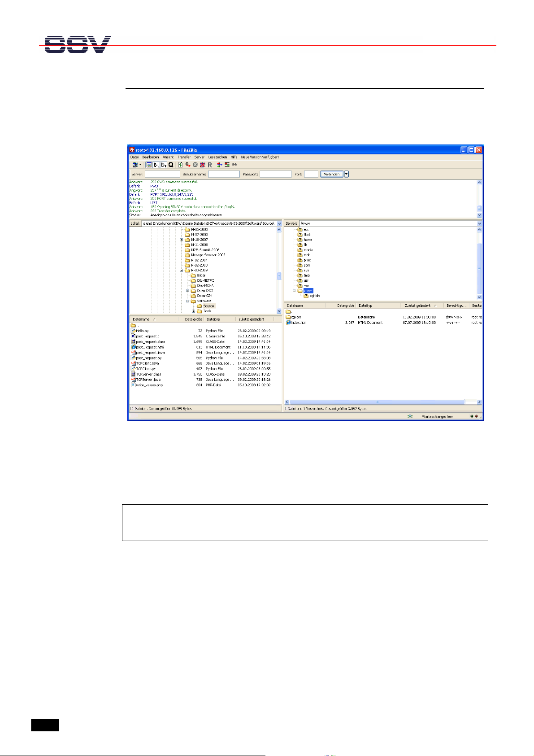This screenshot has height=756, width=534.
Task: Toggle directory comparison icon
Action: pyautogui.click(x=227, y=165)
